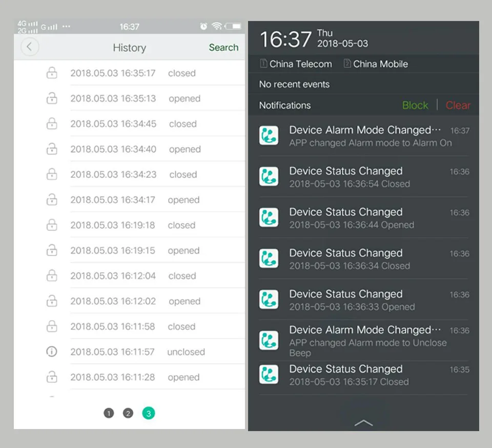Viewport: 492px width, 448px height.
Task: Open Search in the History screen
Action: click(x=223, y=47)
